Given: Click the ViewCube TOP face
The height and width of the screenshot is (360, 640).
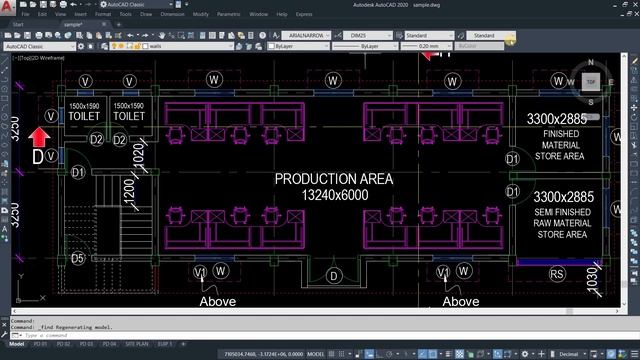Looking at the screenshot, I should 591,82.
